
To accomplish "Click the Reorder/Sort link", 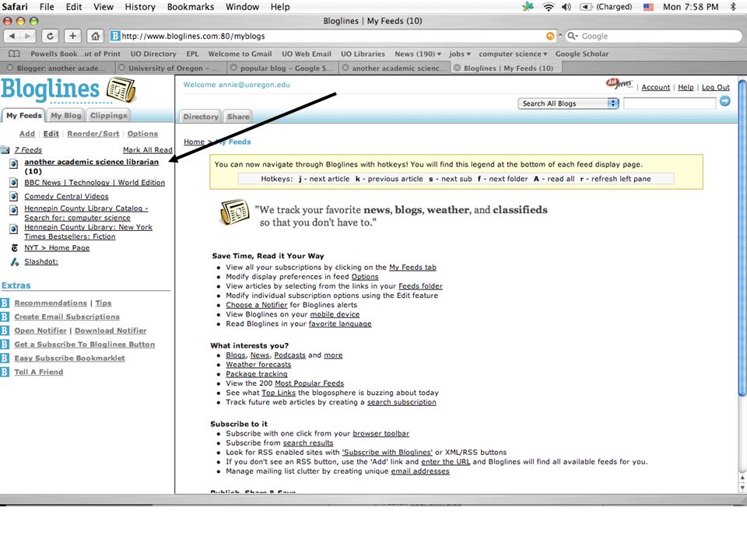I will pyautogui.click(x=93, y=134).
